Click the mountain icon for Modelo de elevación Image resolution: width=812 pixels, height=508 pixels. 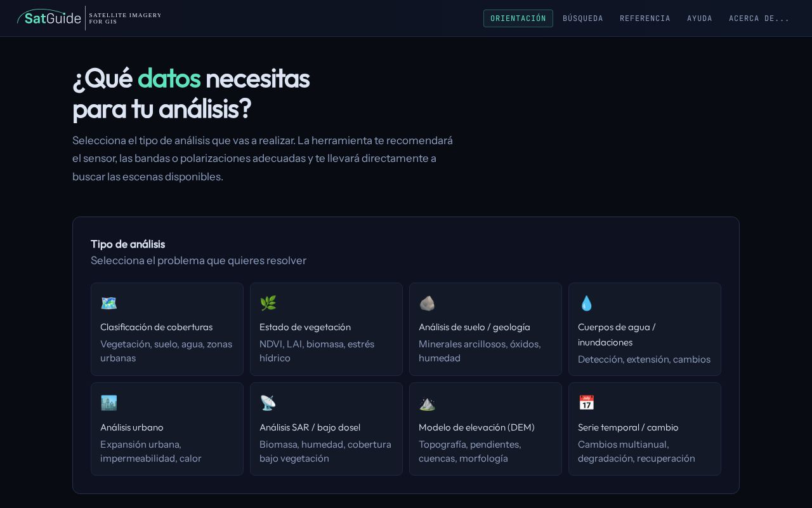coord(427,403)
